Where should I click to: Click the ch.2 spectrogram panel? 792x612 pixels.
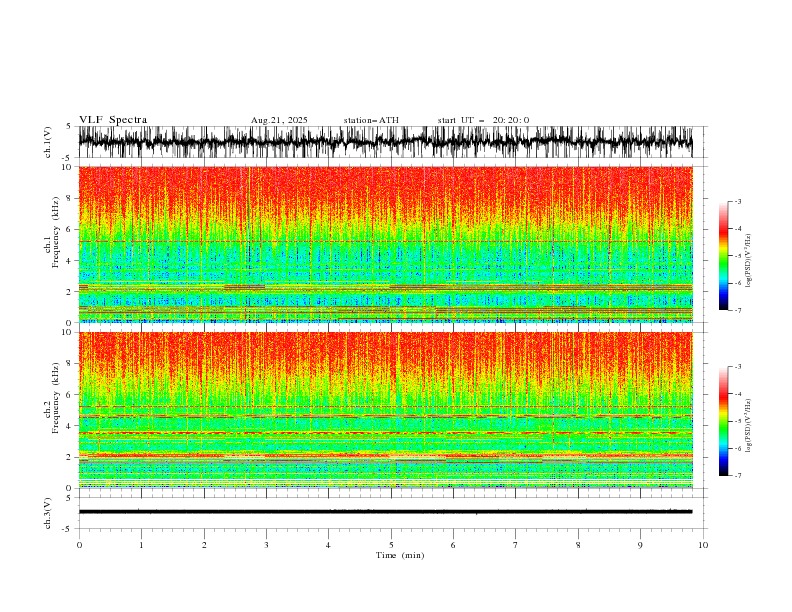pos(385,410)
